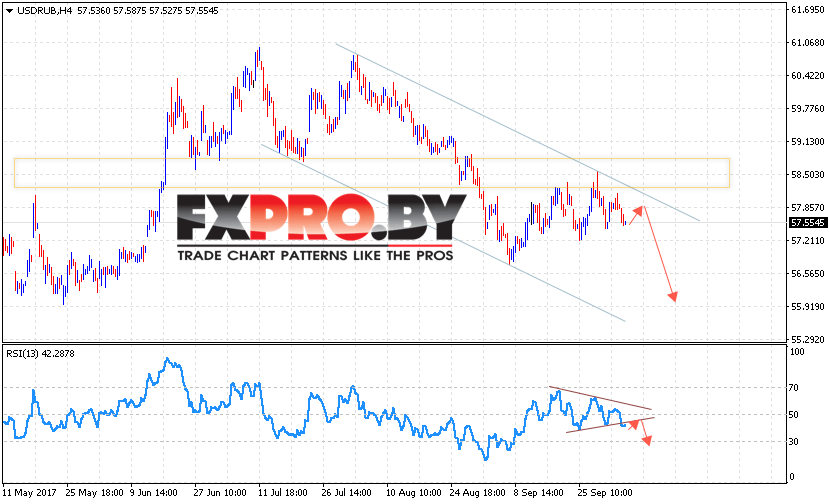
Task: Click the RSI scale value 100
Action: point(796,352)
